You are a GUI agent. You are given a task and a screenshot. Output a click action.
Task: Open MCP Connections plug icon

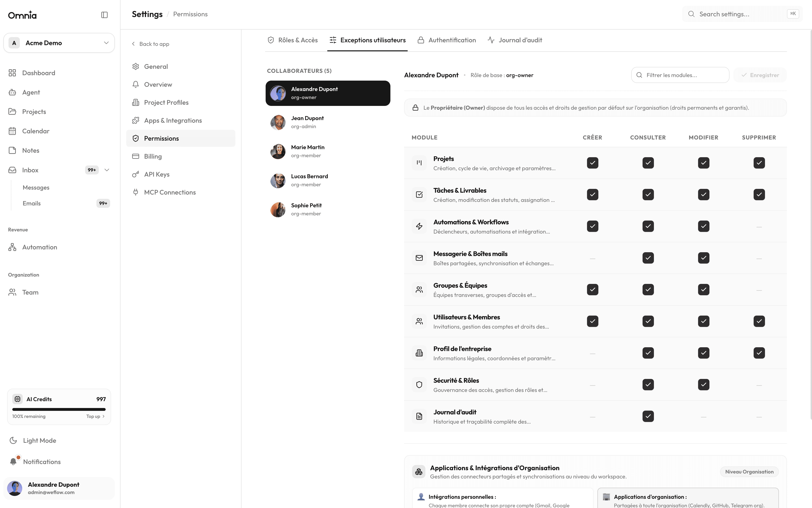pos(136,192)
